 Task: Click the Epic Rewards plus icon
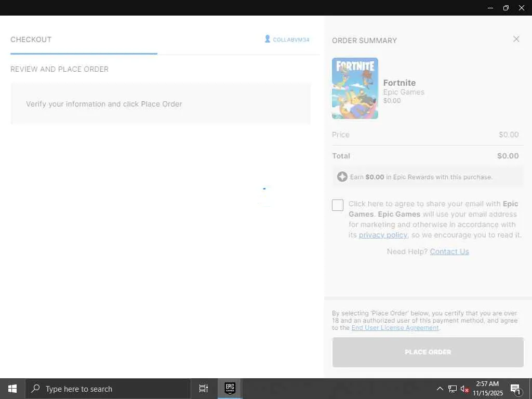click(342, 177)
